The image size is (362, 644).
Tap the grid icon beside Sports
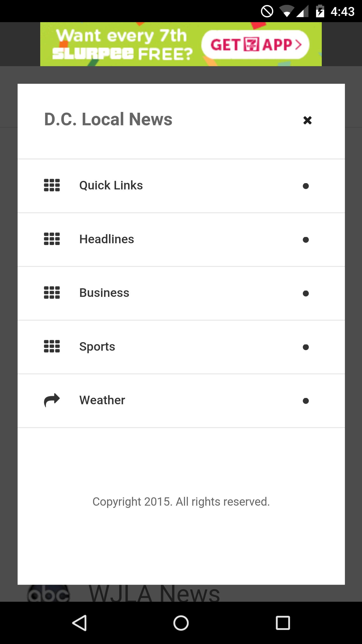(x=52, y=346)
